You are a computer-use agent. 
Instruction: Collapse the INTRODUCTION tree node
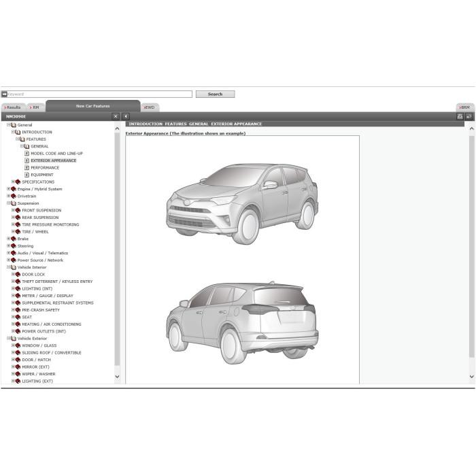pyautogui.click(x=13, y=132)
